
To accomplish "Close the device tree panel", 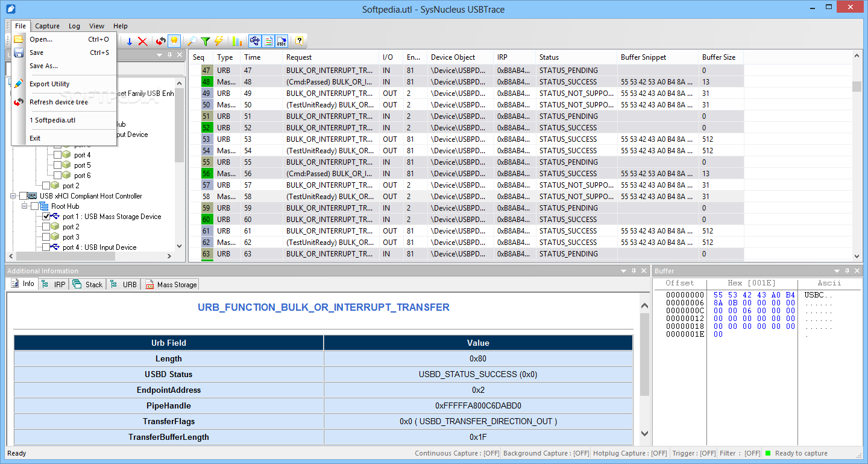I will [180, 55].
